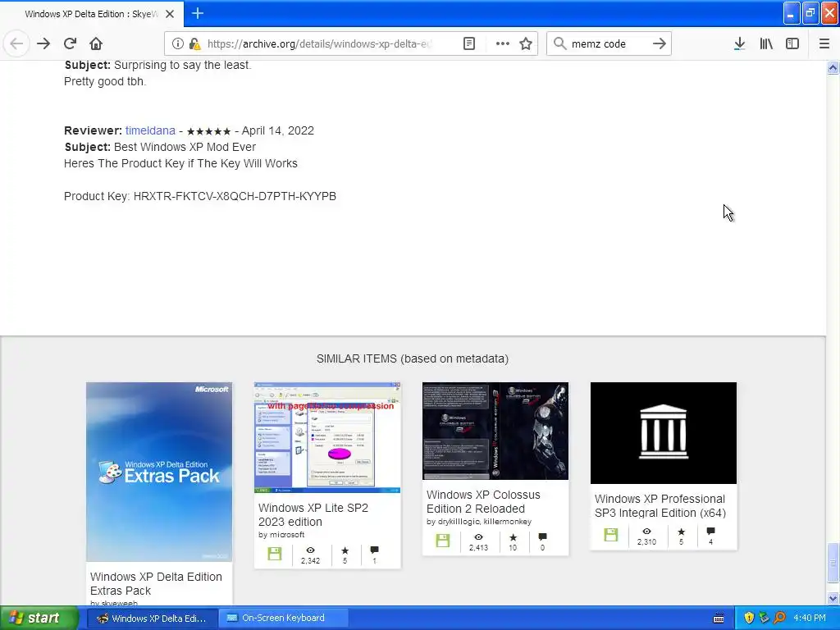The height and width of the screenshot is (630, 840).
Task: Click 'by drykilllogic, killermonkey' author text
Action: (x=479, y=521)
